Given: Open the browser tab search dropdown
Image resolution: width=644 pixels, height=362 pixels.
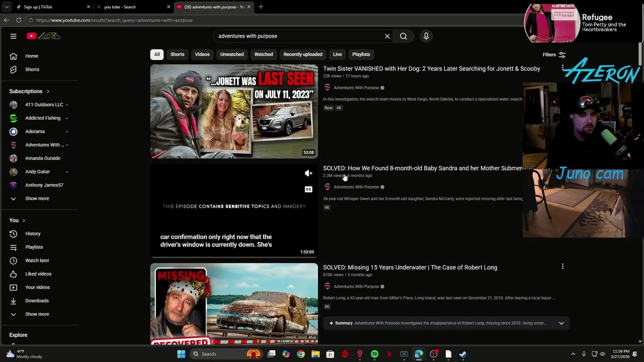Looking at the screenshot, I should 6,7.
